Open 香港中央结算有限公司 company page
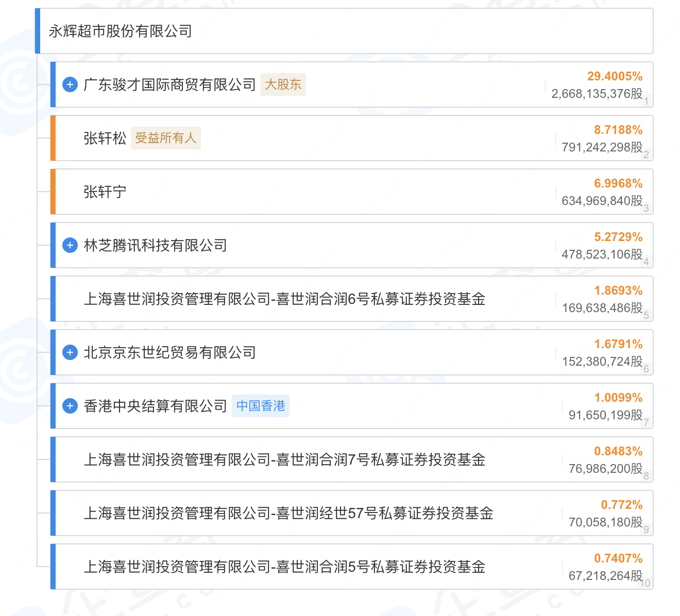Viewport: 680px width, 616px height. tap(155, 406)
